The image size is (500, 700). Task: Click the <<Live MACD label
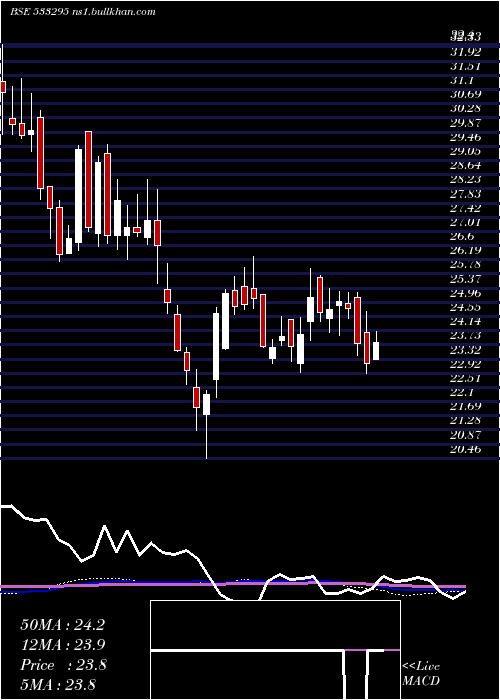click(421, 673)
